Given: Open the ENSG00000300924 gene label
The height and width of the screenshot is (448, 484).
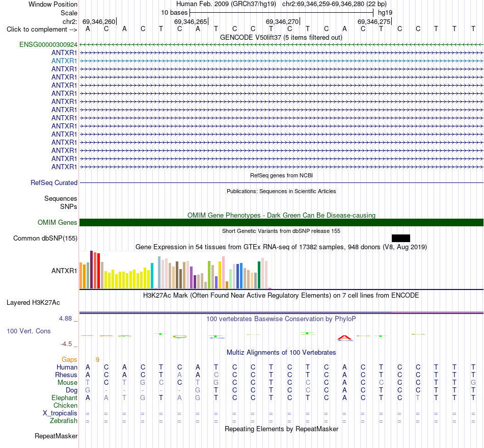Looking at the screenshot, I should (48, 44).
